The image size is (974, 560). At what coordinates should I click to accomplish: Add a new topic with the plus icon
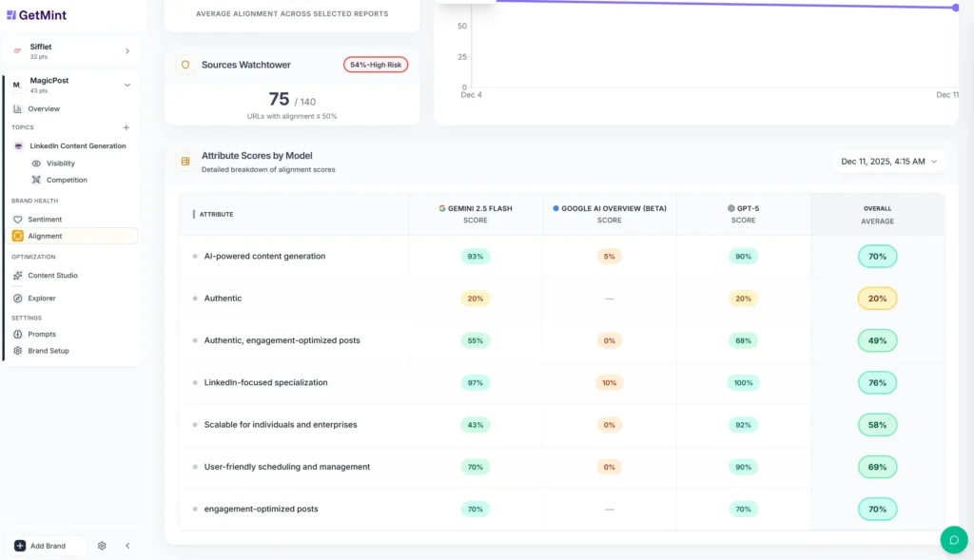126,127
